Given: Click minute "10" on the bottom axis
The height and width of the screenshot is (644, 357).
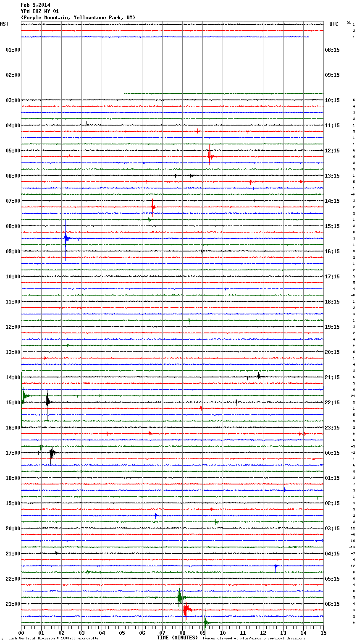Looking at the screenshot, I should pos(223,633).
